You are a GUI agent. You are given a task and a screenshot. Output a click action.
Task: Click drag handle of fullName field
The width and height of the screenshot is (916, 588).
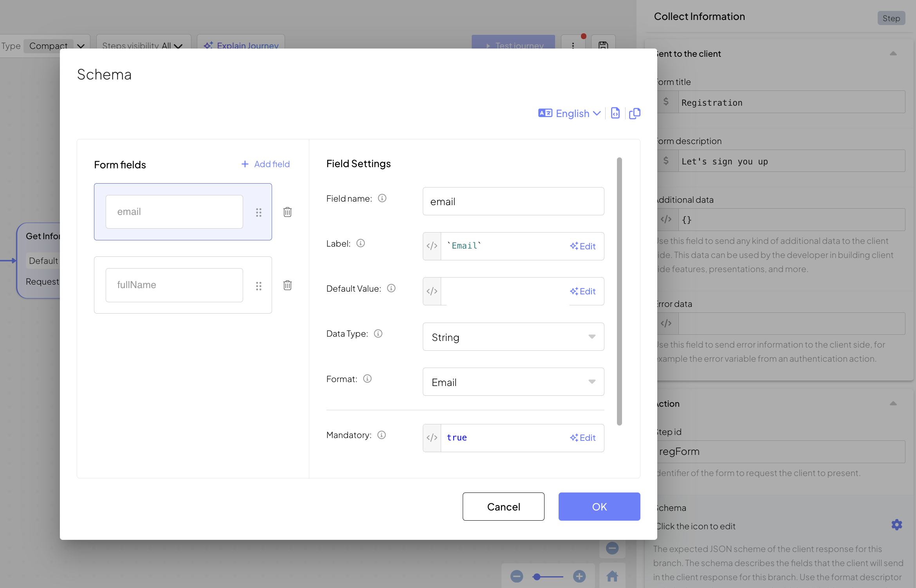coord(258,286)
